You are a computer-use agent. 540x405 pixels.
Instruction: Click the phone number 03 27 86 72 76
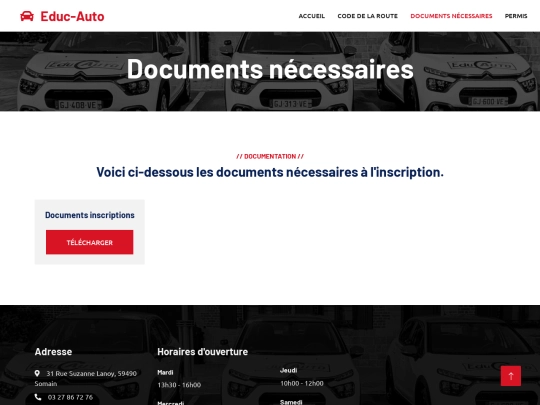point(70,397)
